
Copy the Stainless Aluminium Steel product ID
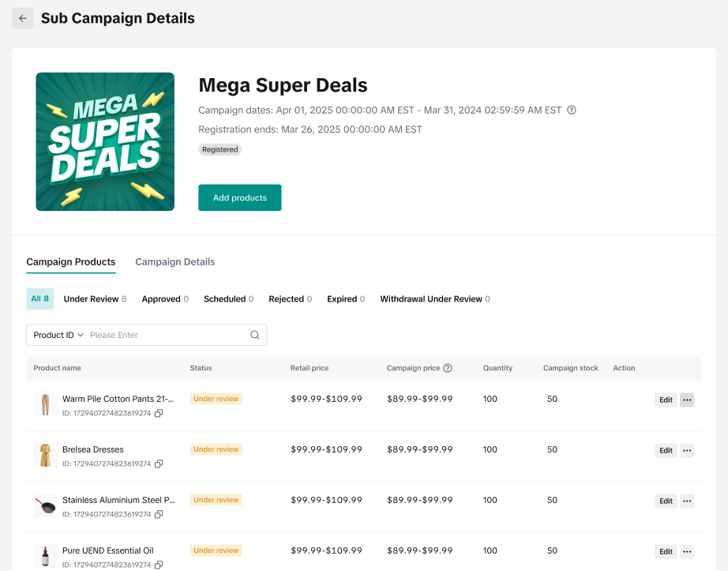[x=159, y=514]
